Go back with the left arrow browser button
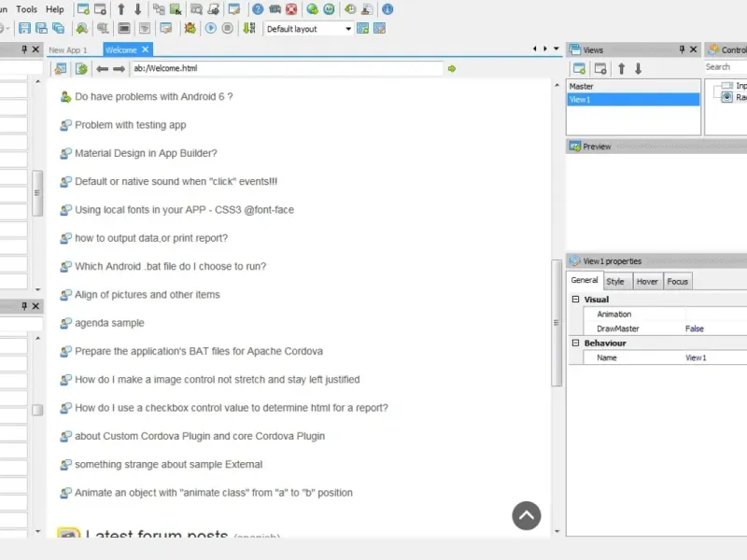The height and width of the screenshot is (560, 747). pos(102,69)
